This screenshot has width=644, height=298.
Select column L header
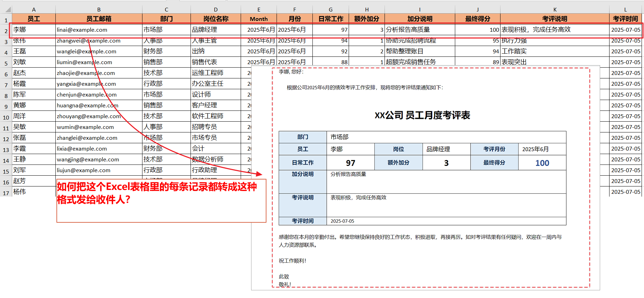point(626,9)
